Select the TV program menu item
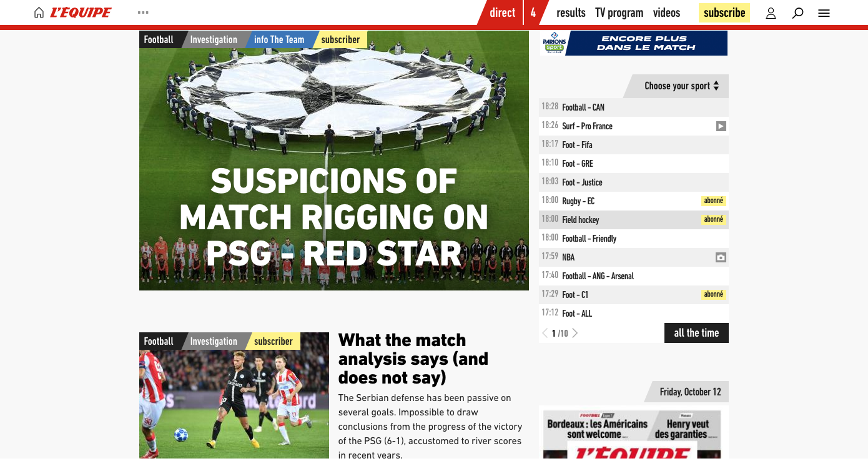 tap(619, 12)
